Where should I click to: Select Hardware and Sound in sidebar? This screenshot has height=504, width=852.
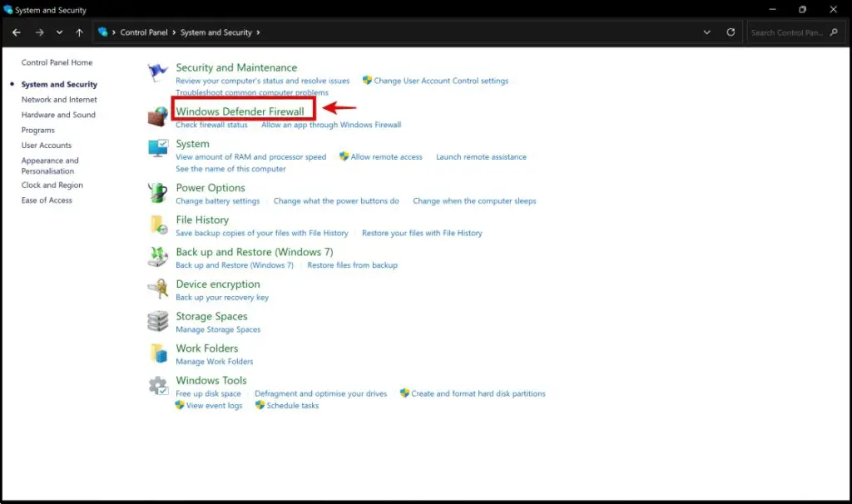pos(58,115)
